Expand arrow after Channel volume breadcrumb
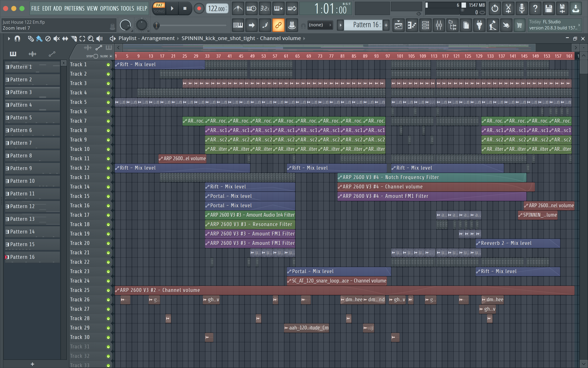The width and height of the screenshot is (588, 368). tap(304, 38)
